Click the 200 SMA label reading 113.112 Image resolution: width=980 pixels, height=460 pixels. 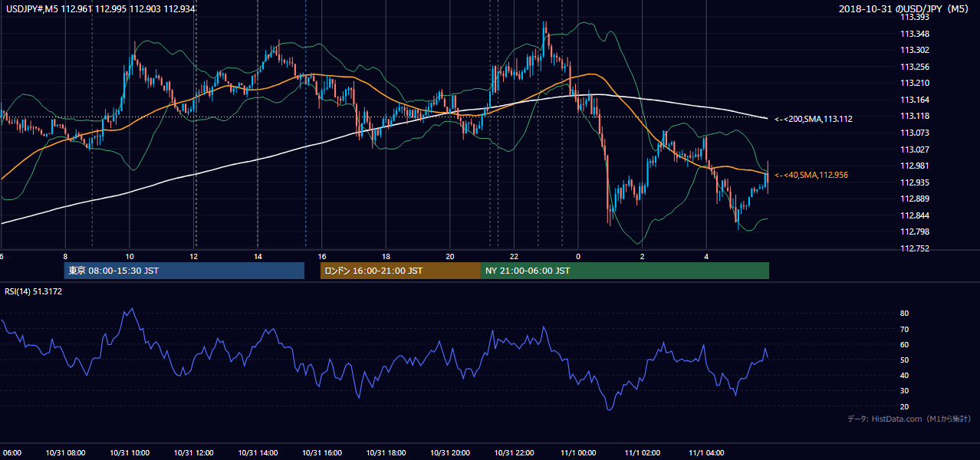814,119
